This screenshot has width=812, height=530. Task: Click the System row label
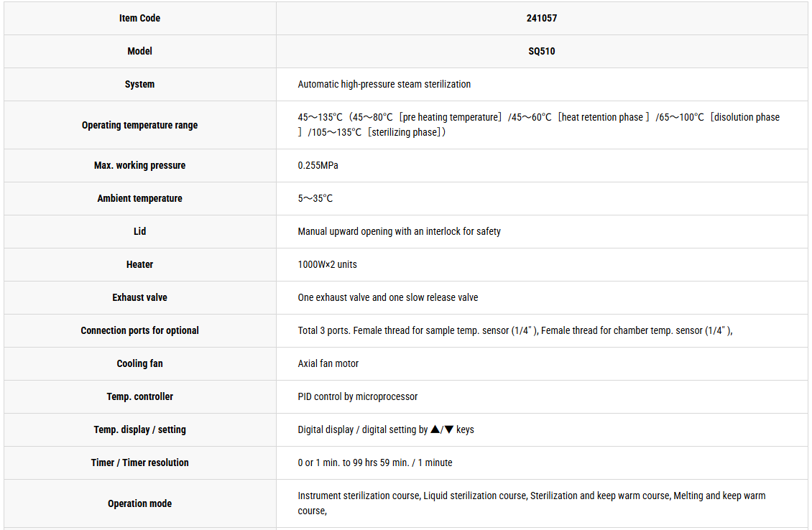point(139,84)
